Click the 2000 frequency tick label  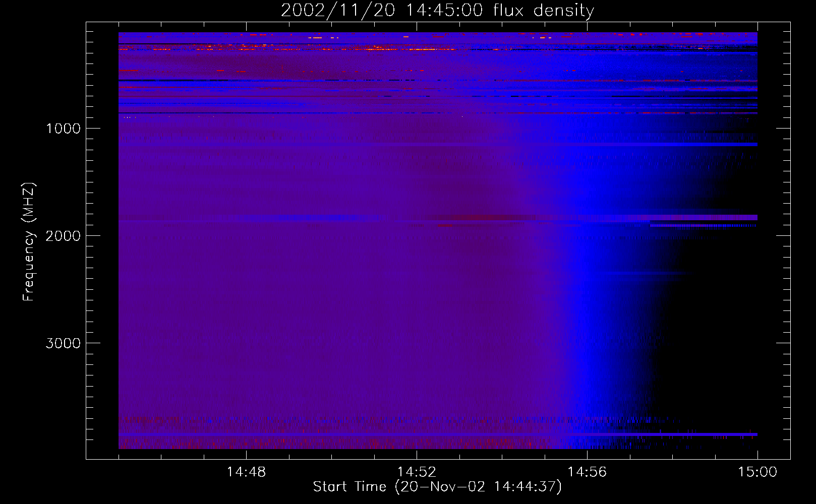pyautogui.click(x=63, y=236)
